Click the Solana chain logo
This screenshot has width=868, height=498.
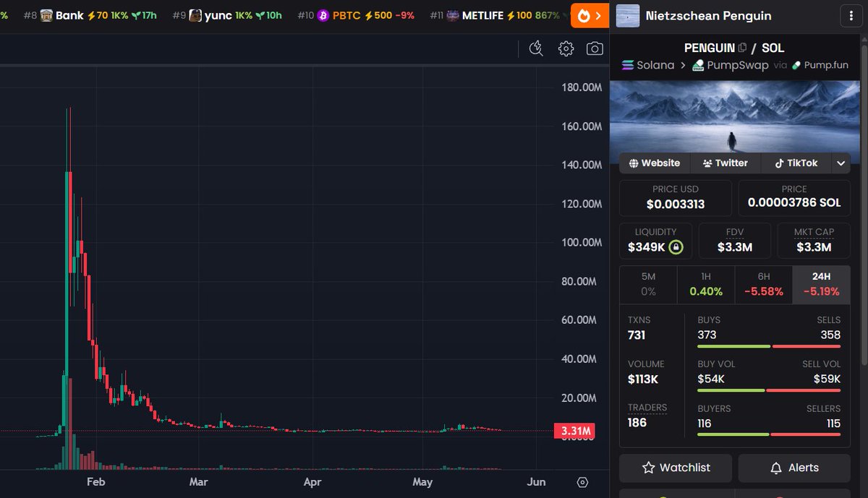pos(627,65)
